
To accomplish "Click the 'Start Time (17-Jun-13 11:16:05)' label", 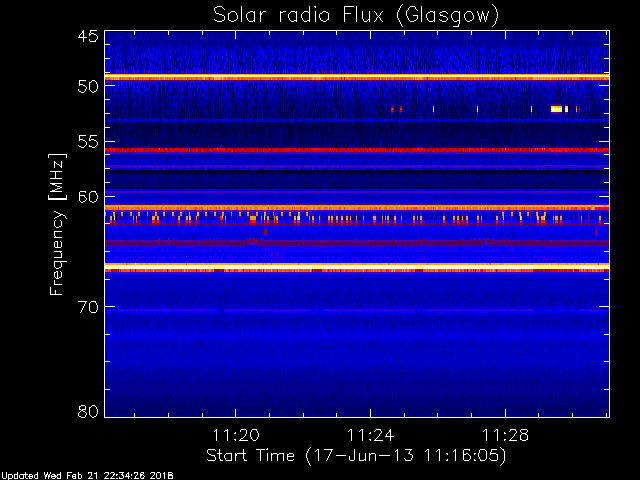I will tap(356, 456).
